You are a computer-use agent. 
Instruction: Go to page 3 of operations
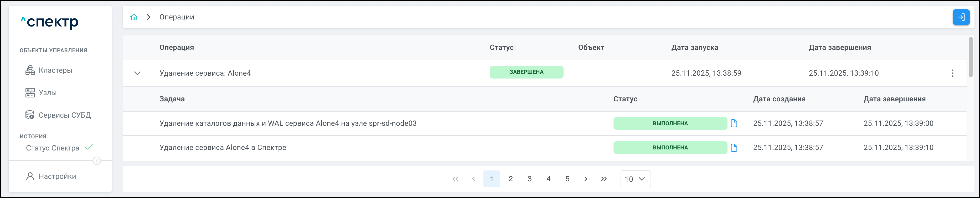(x=530, y=179)
